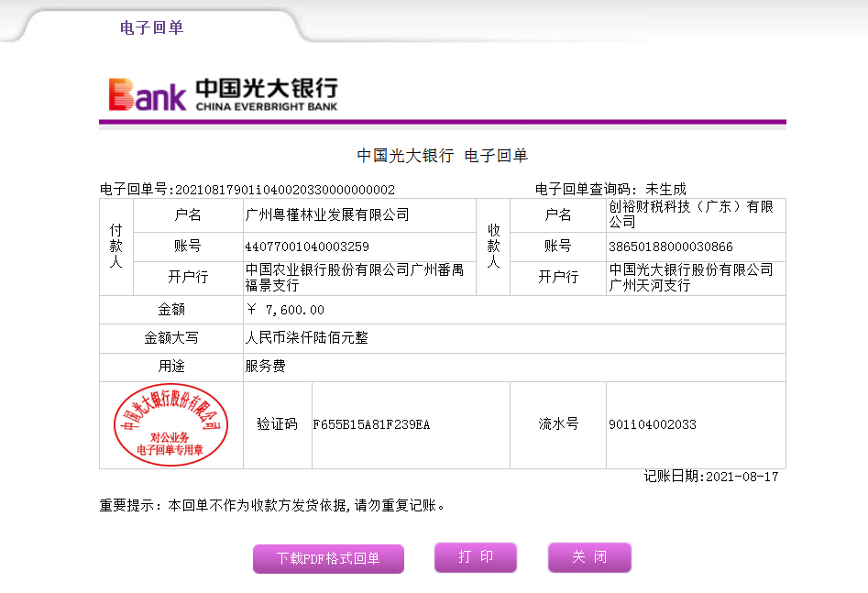Select the purpose value 服务费
868x593 pixels.
click(265, 366)
